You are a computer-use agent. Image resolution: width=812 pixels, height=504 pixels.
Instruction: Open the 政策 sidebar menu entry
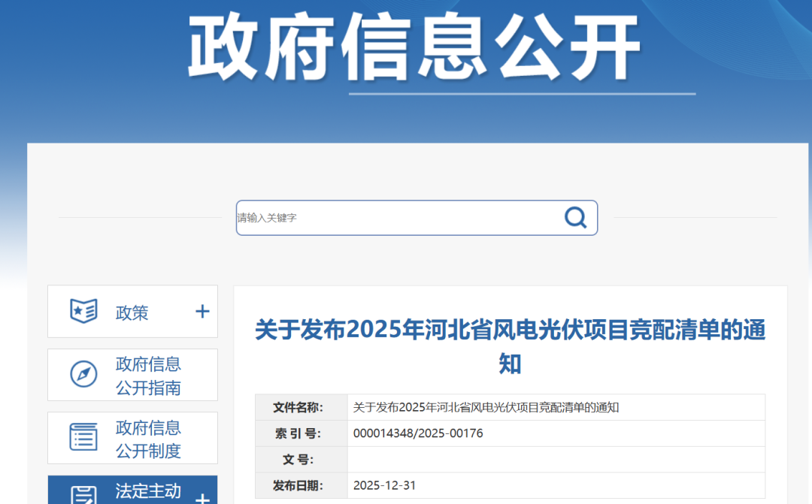click(132, 312)
